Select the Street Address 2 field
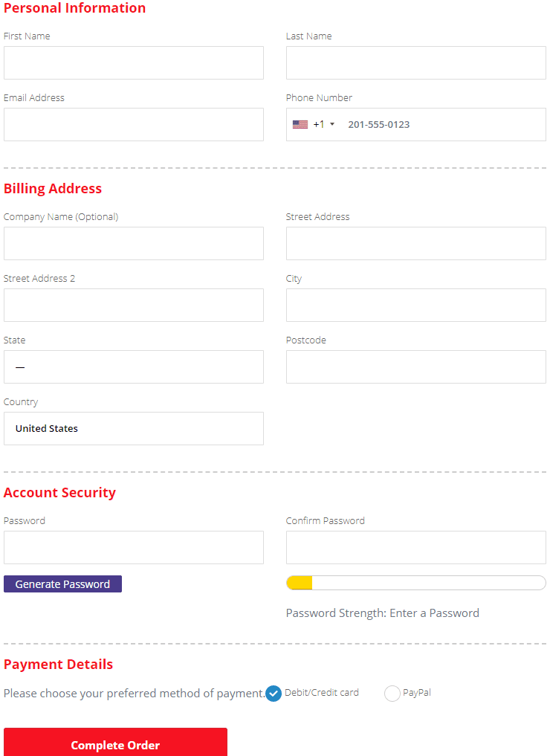 click(x=134, y=306)
